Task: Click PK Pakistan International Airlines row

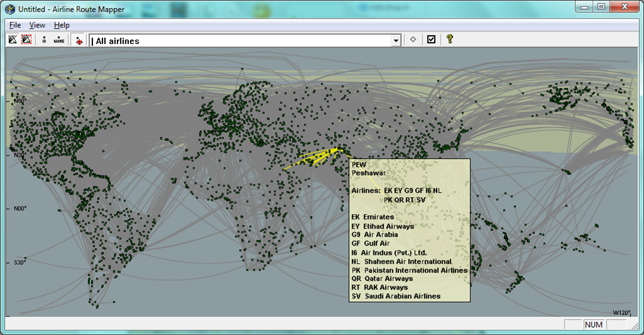Action: (409, 271)
